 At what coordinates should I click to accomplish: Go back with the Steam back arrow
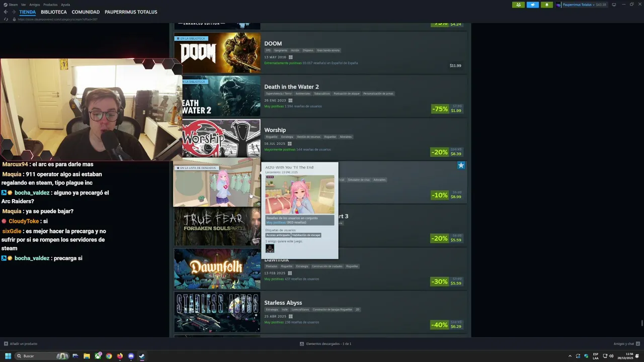pos(6,12)
